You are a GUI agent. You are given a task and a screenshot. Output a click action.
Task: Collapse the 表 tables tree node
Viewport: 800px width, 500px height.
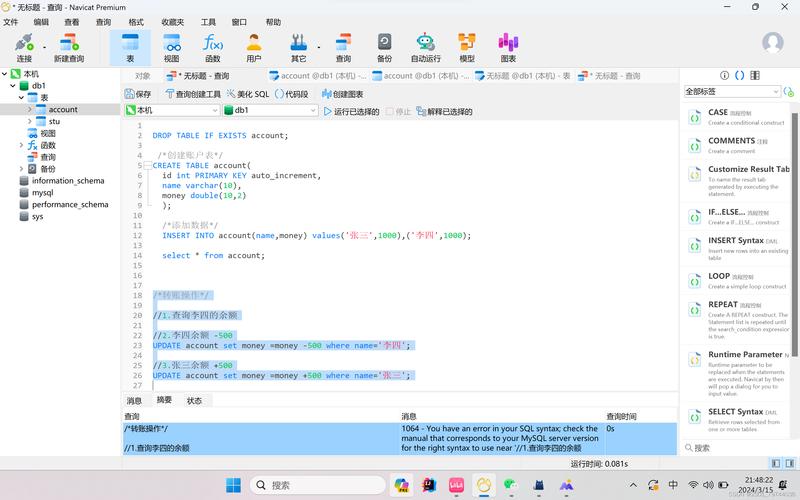click(21, 97)
